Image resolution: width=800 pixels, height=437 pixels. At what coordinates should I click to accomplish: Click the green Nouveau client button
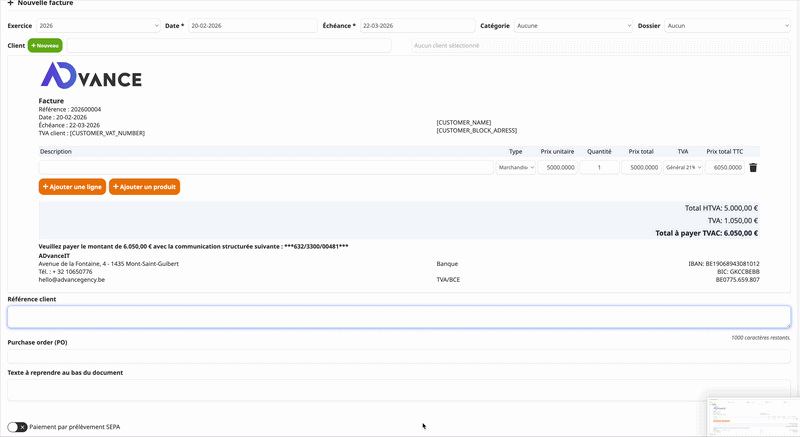coord(45,45)
